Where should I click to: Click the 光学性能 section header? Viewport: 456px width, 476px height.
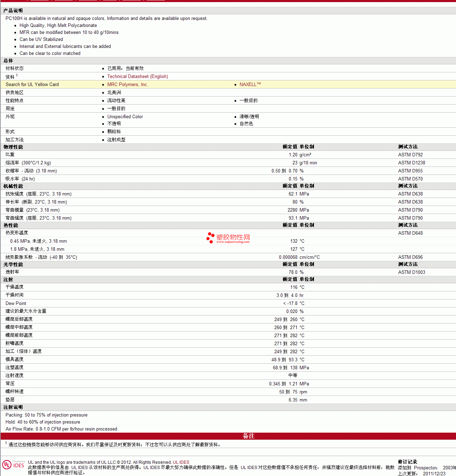click(x=13, y=264)
